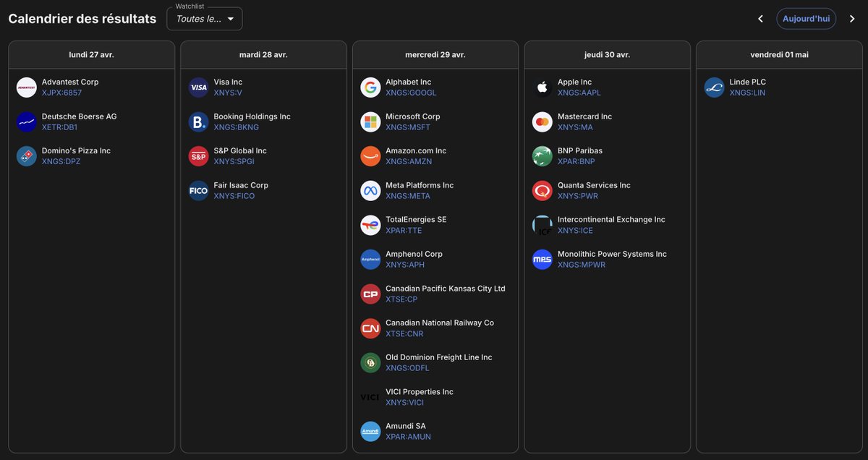Image resolution: width=868 pixels, height=460 pixels.
Task: Click the Quanta Services logo icon
Action: tap(542, 191)
